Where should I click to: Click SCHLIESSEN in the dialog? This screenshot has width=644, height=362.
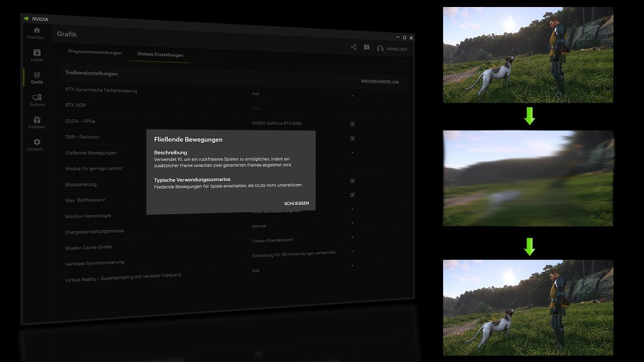click(x=296, y=203)
